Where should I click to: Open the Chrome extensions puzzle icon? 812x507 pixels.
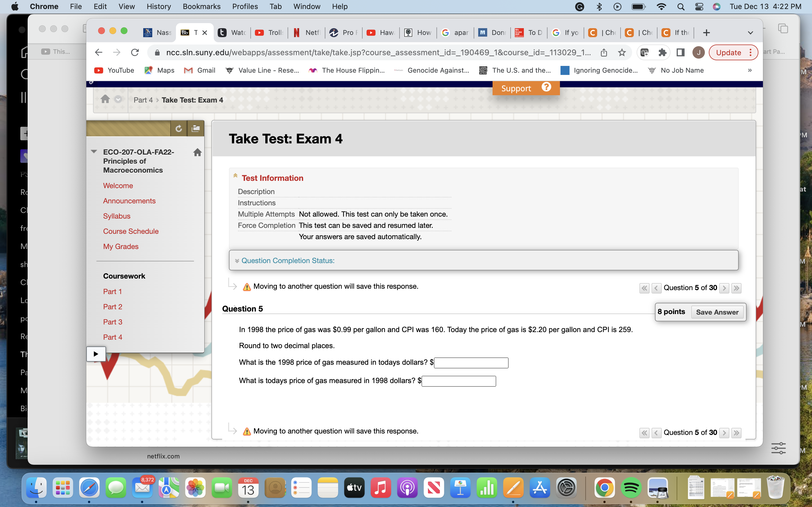coord(662,53)
